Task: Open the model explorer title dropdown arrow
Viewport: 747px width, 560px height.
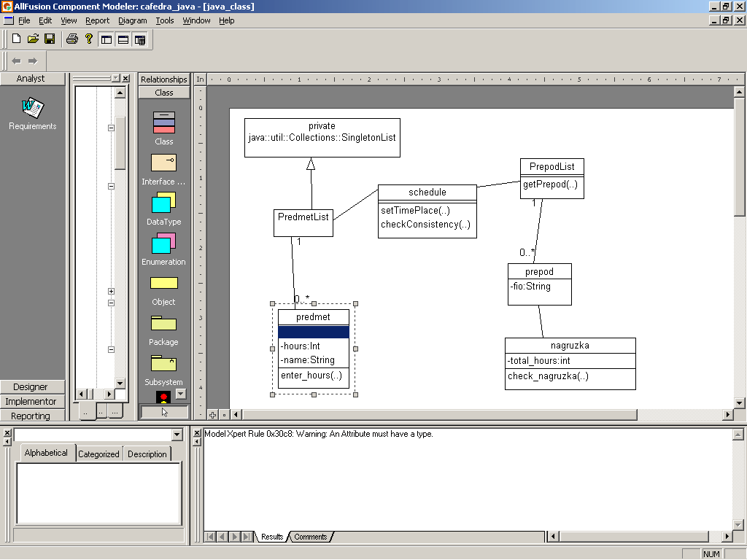Action: [116, 78]
